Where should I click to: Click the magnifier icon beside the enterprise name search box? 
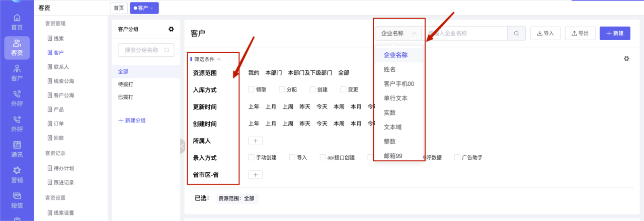[516, 34]
